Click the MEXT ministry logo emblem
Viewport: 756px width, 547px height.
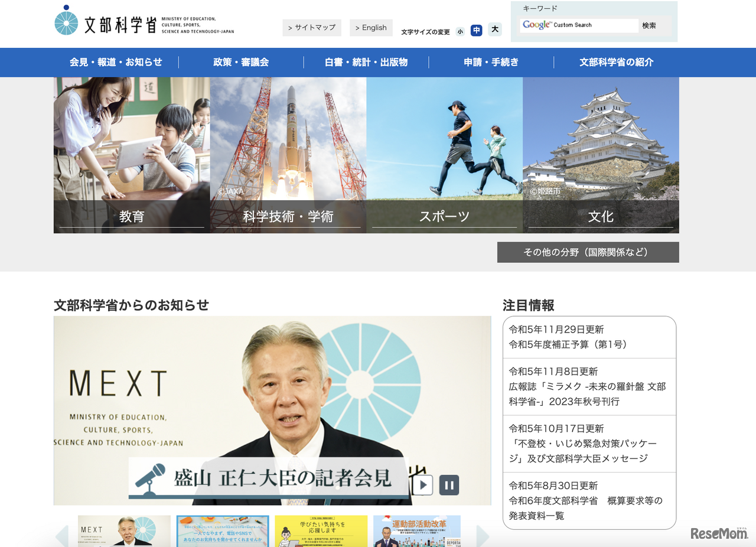click(67, 22)
